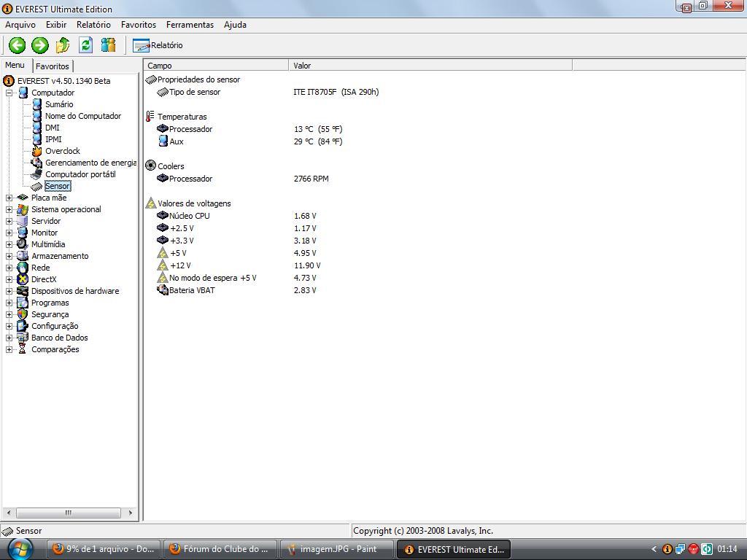Expand the Multimídia tree node
The image size is (747, 560).
click(9, 244)
